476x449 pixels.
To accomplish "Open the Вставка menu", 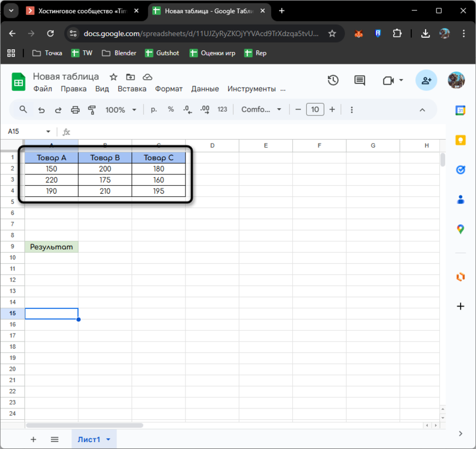I will point(132,89).
